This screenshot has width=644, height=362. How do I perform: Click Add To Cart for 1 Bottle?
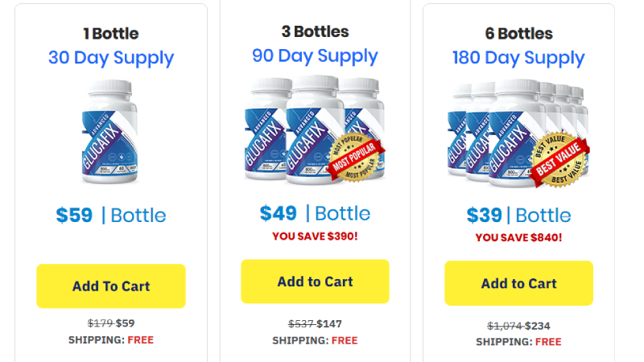tap(111, 286)
